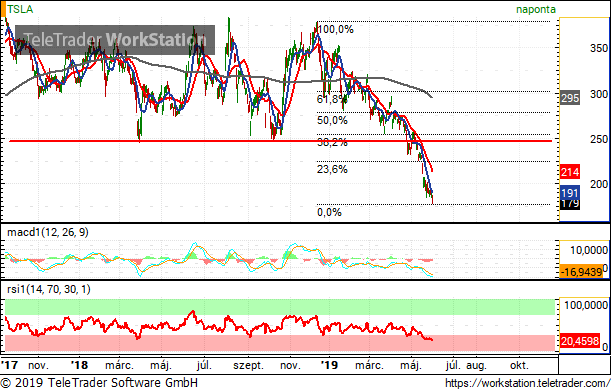The width and height of the screenshot is (611, 392).
Task: Click the '17 year label on time axis
Action: (x=9, y=365)
